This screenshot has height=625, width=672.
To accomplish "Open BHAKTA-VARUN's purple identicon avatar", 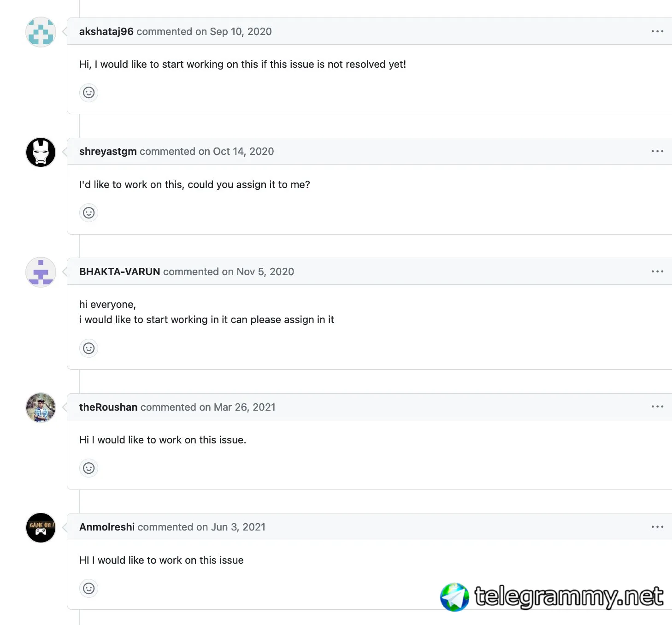I will 41,272.
